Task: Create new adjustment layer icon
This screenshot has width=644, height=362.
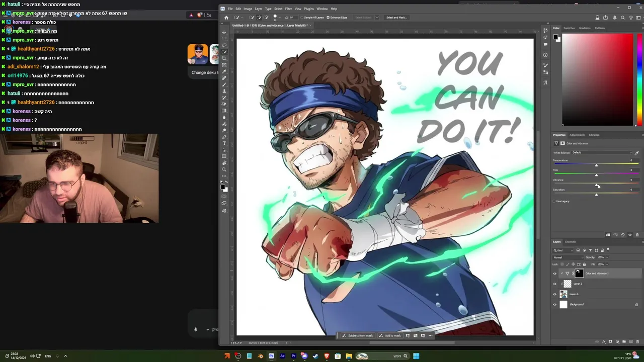Action: coord(617,341)
